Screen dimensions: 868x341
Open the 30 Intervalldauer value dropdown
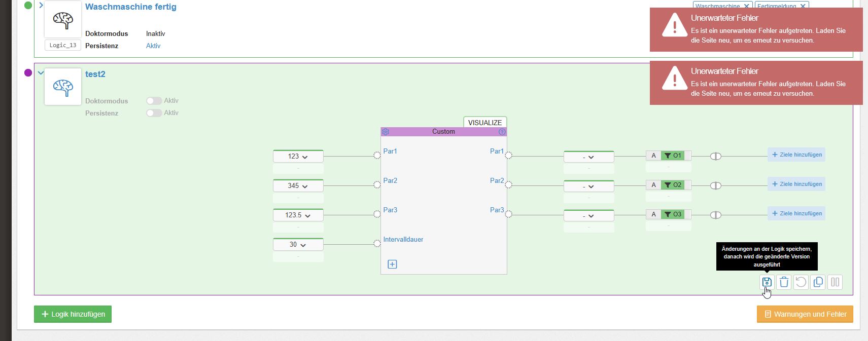(298, 245)
